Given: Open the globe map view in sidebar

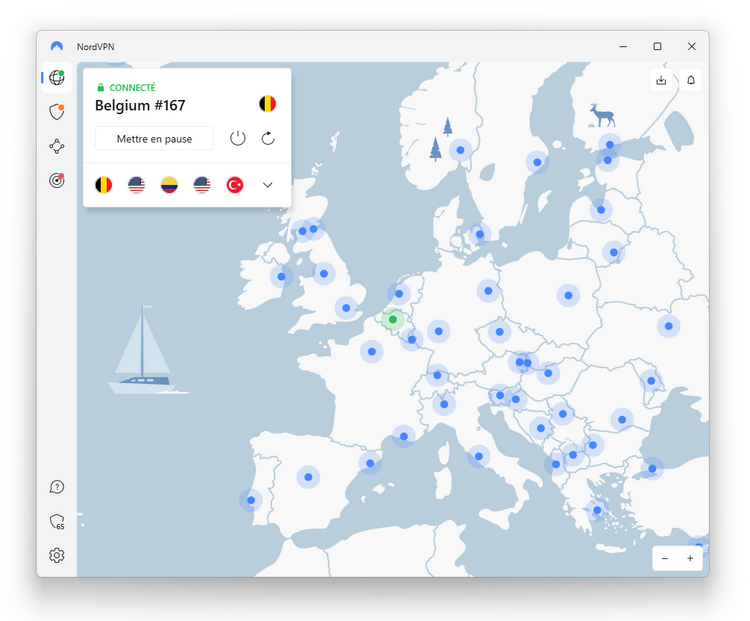Looking at the screenshot, I should (x=56, y=78).
